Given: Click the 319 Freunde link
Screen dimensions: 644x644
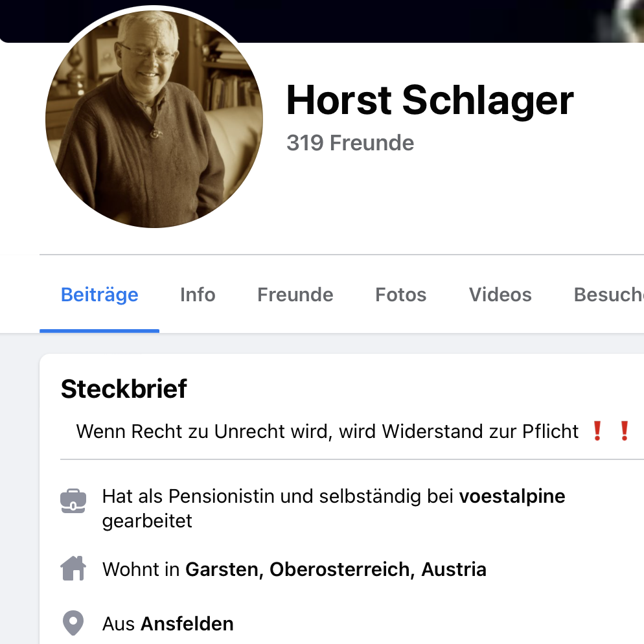Looking at the screenshot, I should pos(351,143).
